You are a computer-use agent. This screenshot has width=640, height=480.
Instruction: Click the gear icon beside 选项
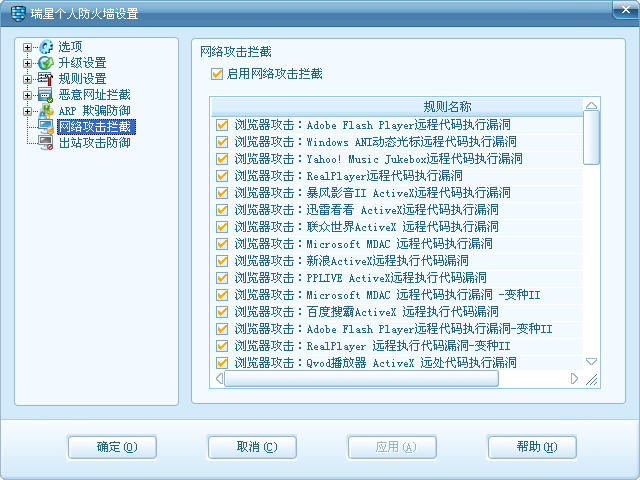pyautogui.click(x=46, y=47)
